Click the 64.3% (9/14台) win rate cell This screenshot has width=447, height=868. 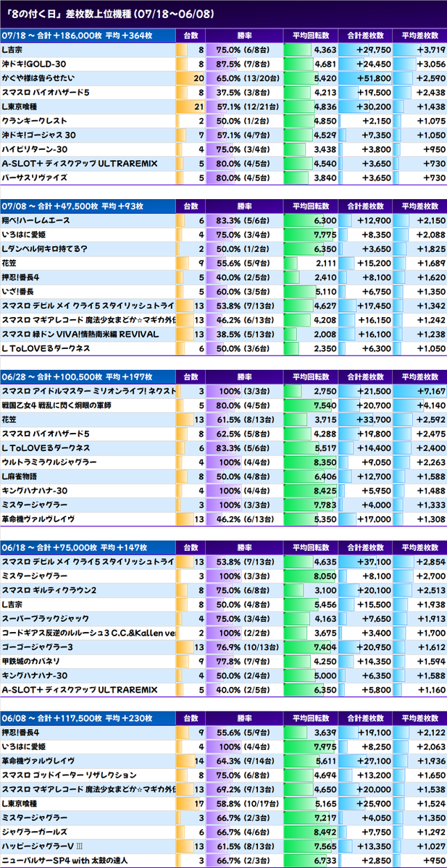[x=244, y=761]
